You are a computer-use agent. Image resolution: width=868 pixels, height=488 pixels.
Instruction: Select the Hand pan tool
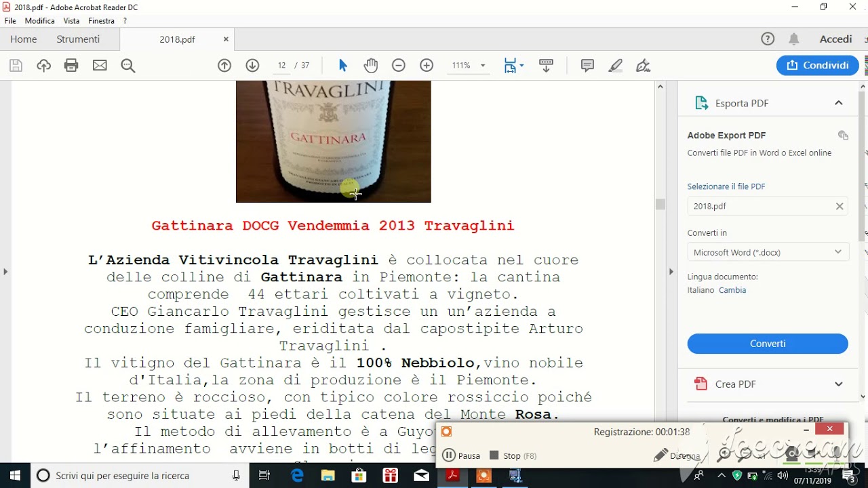pos(370,66)
